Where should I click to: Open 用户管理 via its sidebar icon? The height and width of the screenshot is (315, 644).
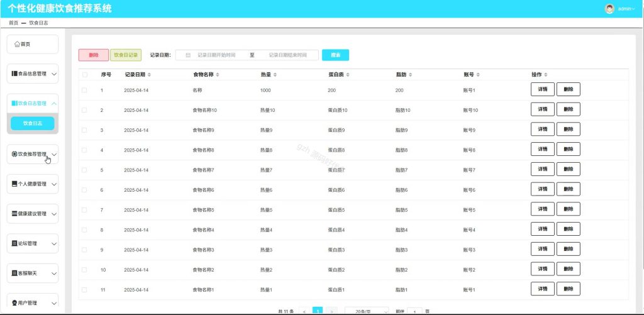(15, 303)
